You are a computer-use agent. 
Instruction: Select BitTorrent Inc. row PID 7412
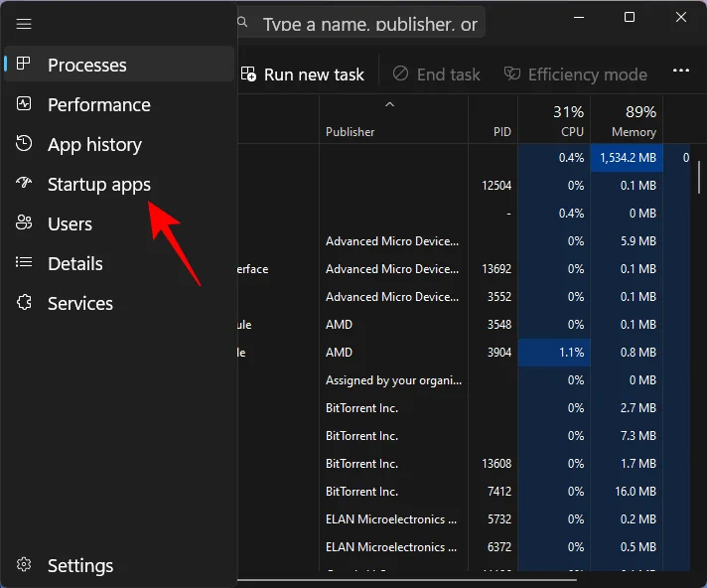[464, 491]
